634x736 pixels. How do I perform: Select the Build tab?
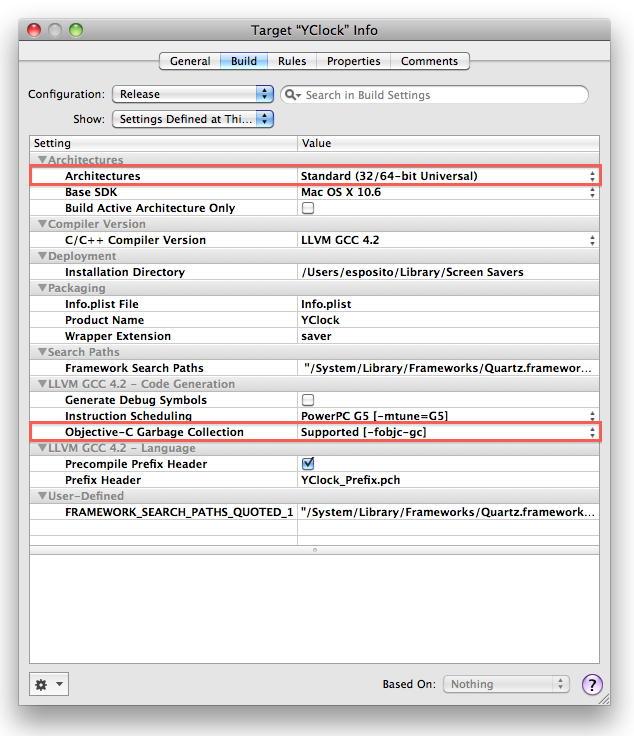click(244, 61)
